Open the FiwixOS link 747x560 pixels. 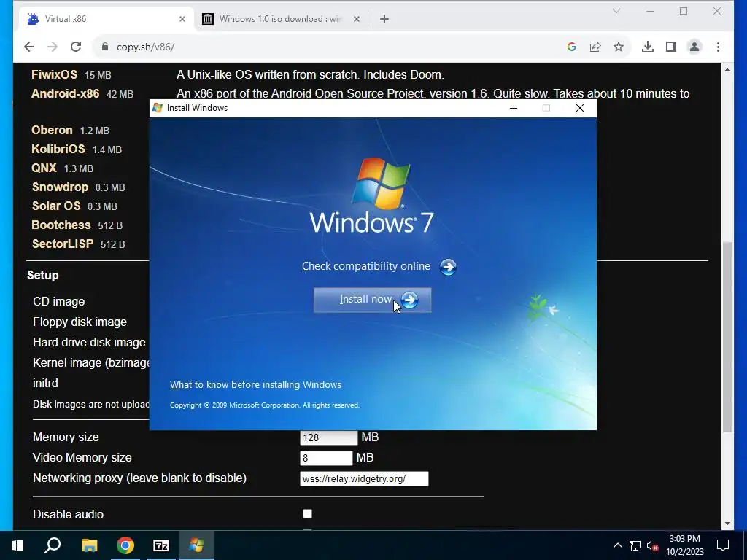point(54,75)
